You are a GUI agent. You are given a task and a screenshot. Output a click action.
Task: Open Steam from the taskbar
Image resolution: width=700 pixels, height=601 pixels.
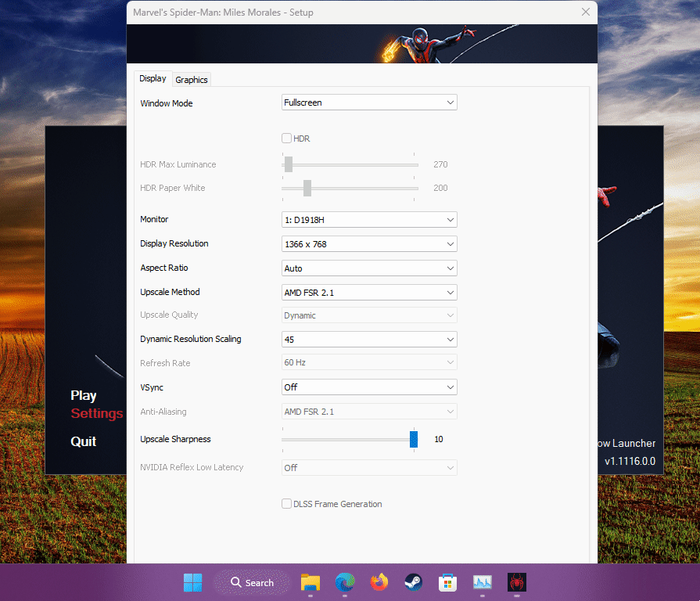click(414, 582)
